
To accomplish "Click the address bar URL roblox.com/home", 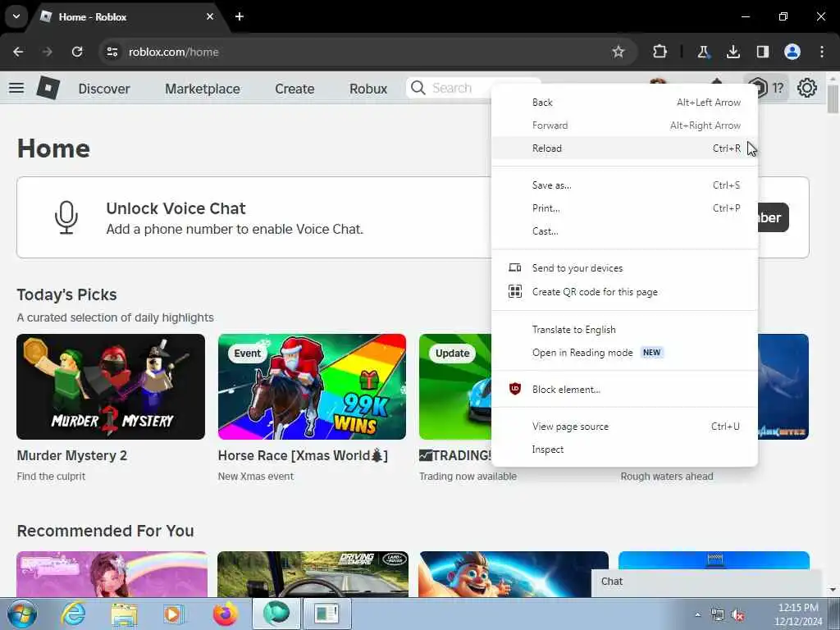I will click(x=174, y=52).
